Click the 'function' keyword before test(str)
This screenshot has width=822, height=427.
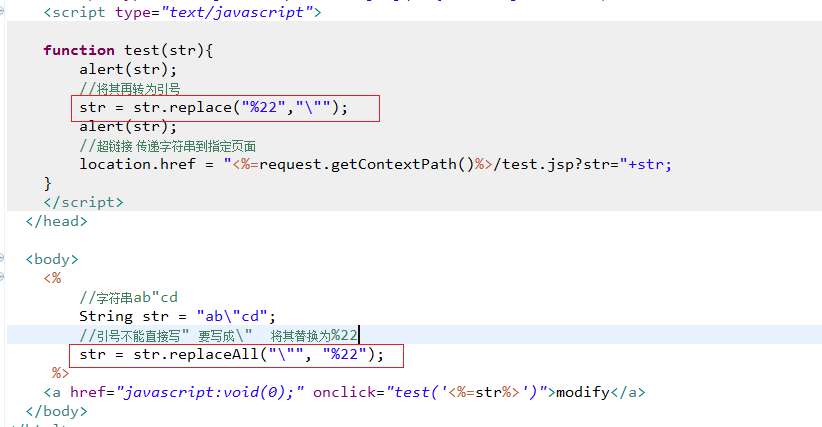(79, 50)
